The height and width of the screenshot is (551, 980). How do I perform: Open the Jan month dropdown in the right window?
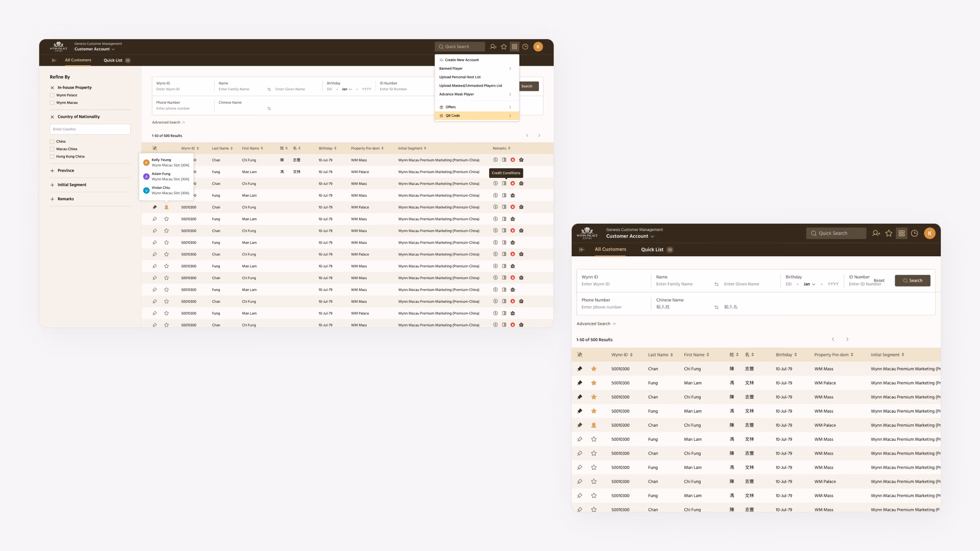(x=809, y=284)
